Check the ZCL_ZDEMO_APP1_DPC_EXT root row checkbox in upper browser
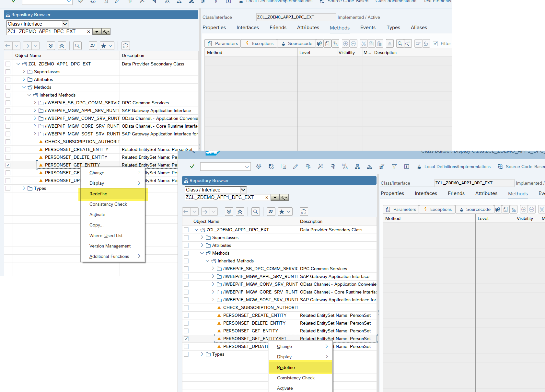This screenshot has height=392, width=545. point(8,64)
